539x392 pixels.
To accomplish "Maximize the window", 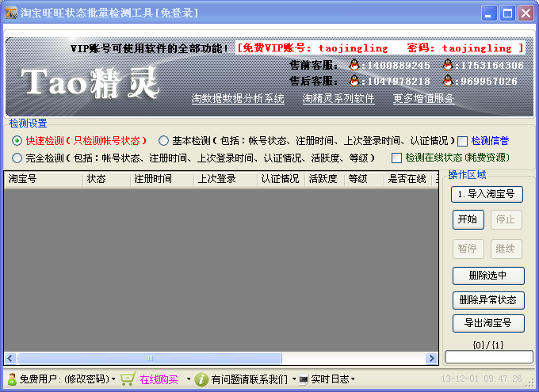I will point(507,13).
